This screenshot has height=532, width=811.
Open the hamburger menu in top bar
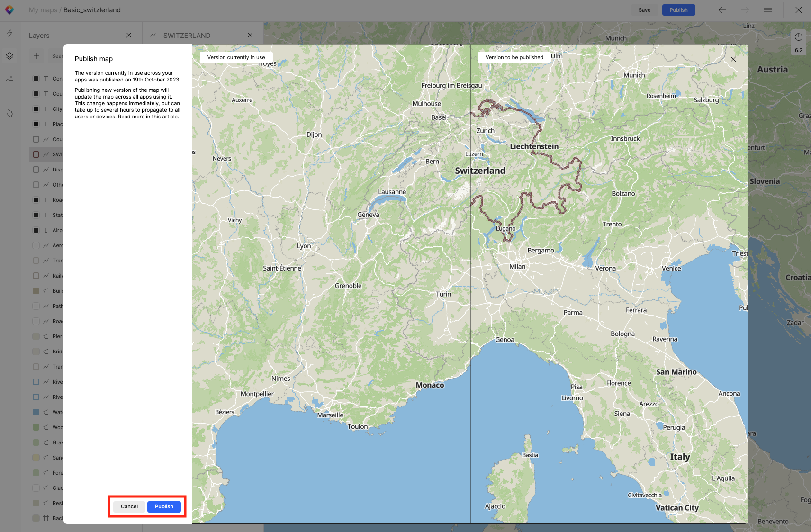[x=767, y=10]
